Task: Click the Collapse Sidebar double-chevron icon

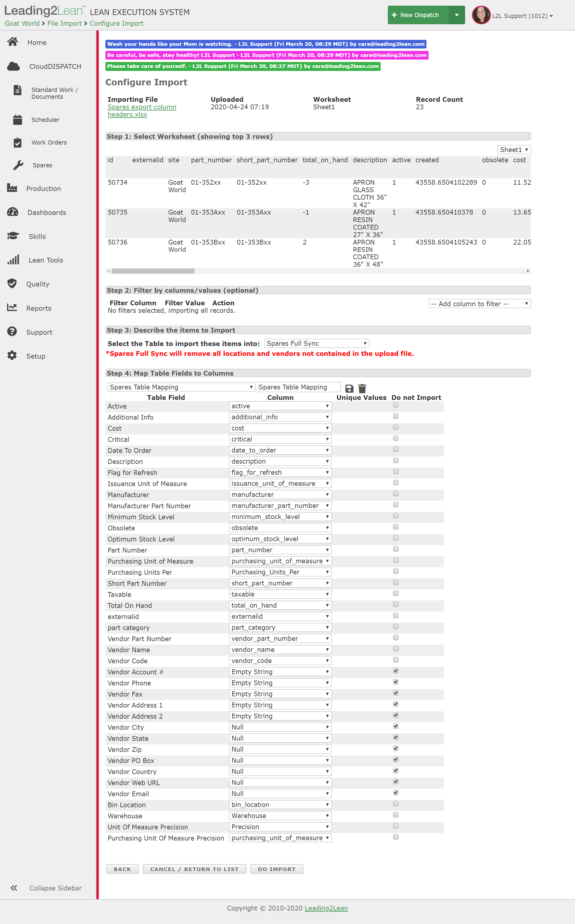Action: pos(14,888)
